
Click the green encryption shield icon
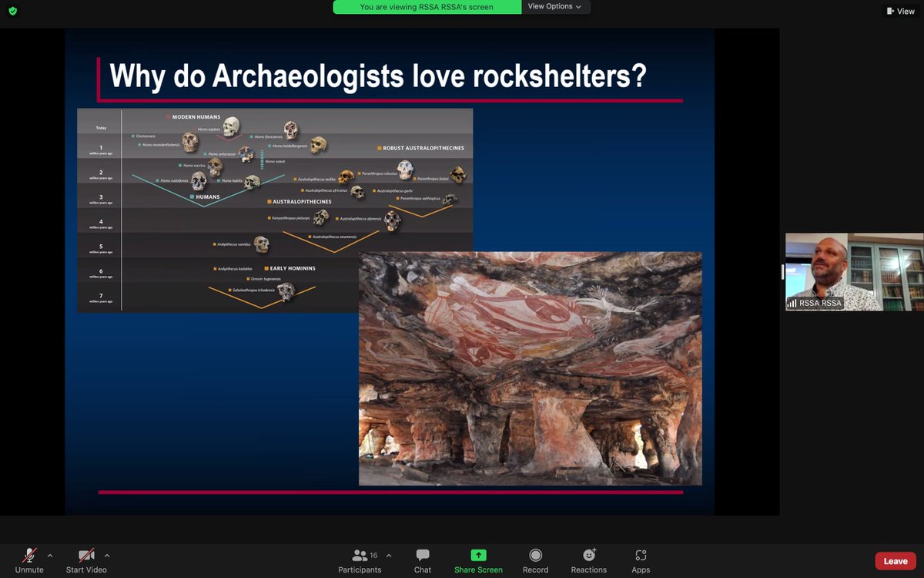pyautogui.click(x=12, y=11)
